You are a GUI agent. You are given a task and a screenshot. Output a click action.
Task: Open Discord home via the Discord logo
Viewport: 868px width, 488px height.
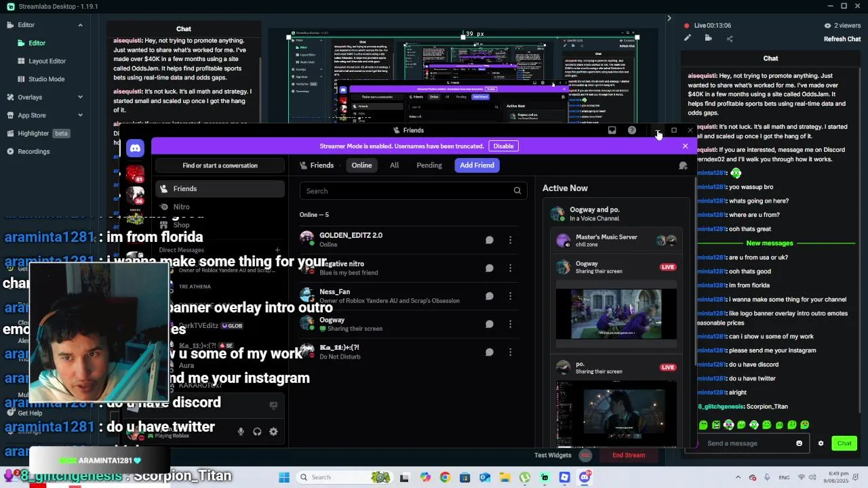click(x=135, y=148)
